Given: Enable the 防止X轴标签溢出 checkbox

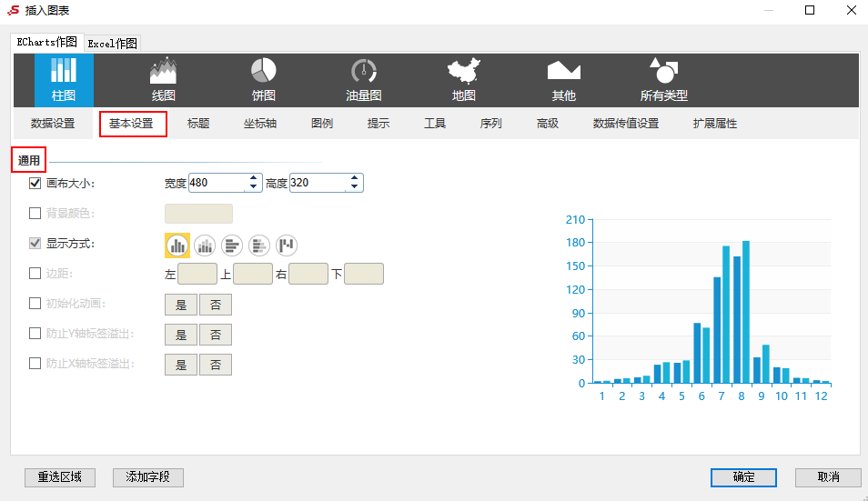Looking at the screenshot, I should 35,364.
